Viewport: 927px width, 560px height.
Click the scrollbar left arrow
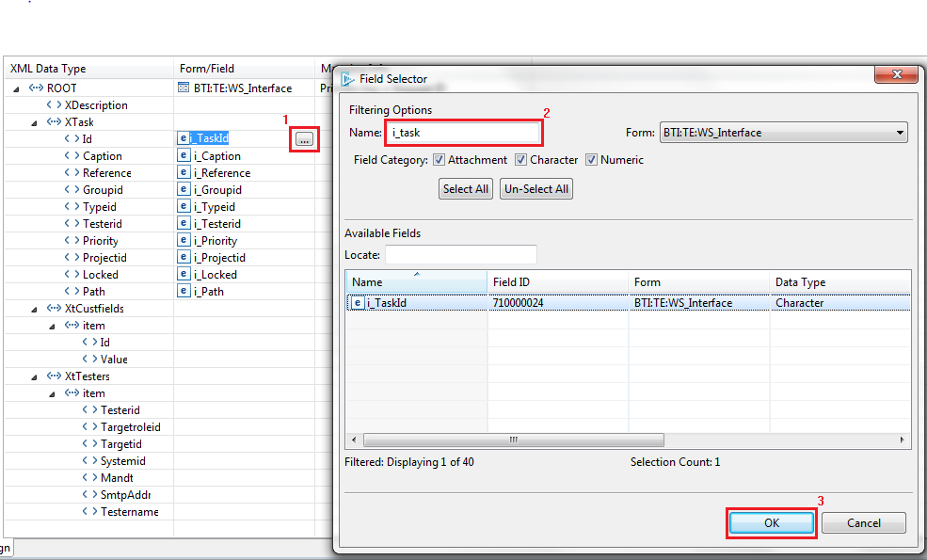click(354, 440)
